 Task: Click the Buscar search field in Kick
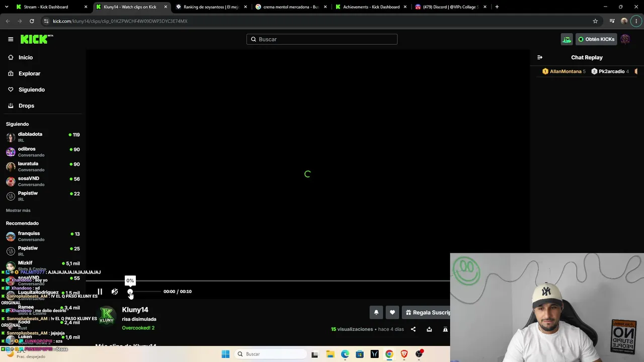[x=322, y=39]
